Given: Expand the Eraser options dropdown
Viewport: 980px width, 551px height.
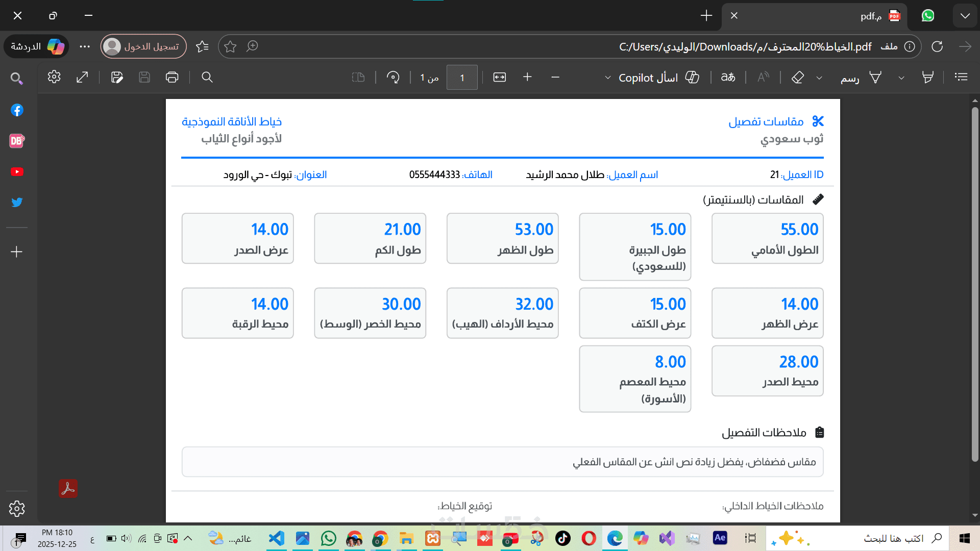Looking at the screenshot, I should [819, 78].
